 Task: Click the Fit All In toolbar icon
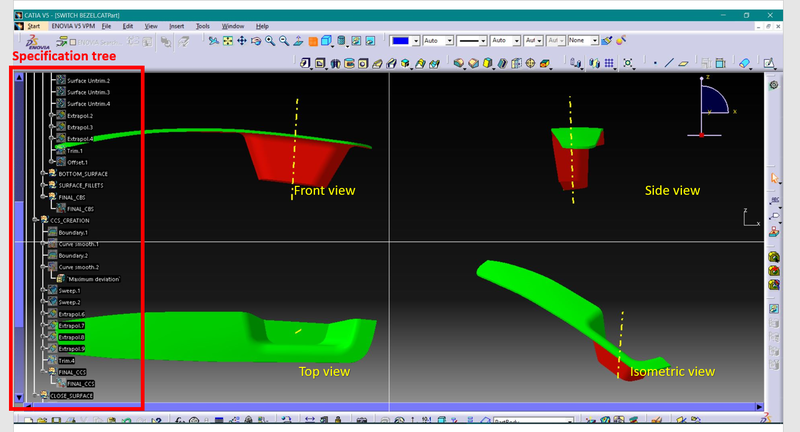click(229, 41)
